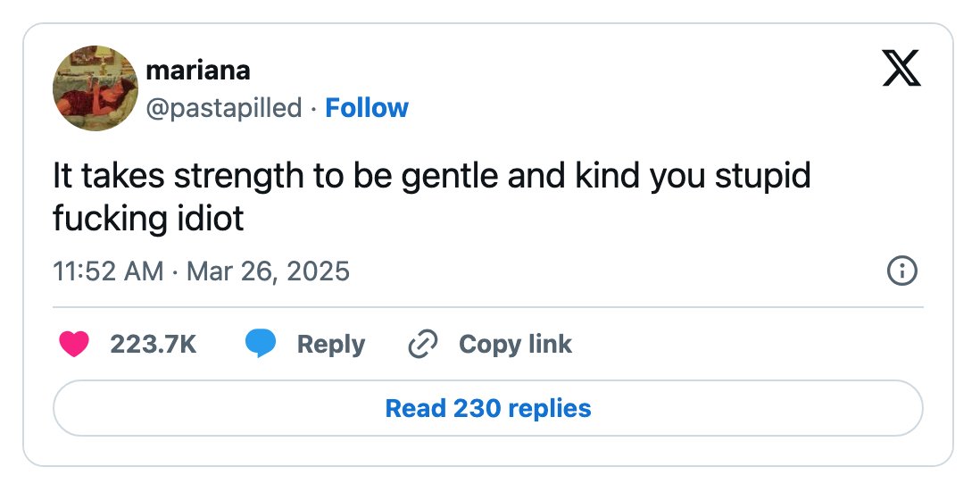Screen dimensions: 980x492
Task: Click the blue reply speech bubble icon
Action: pyautogui.click(x=261, y=344)
